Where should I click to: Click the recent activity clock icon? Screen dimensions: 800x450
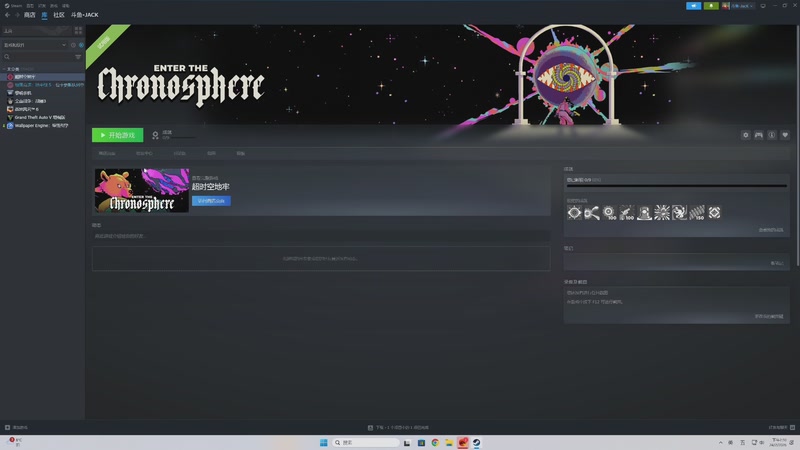(73, 45)
